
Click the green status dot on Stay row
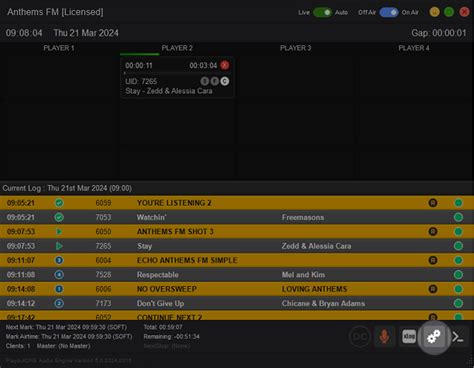click(x=458, y=246)
